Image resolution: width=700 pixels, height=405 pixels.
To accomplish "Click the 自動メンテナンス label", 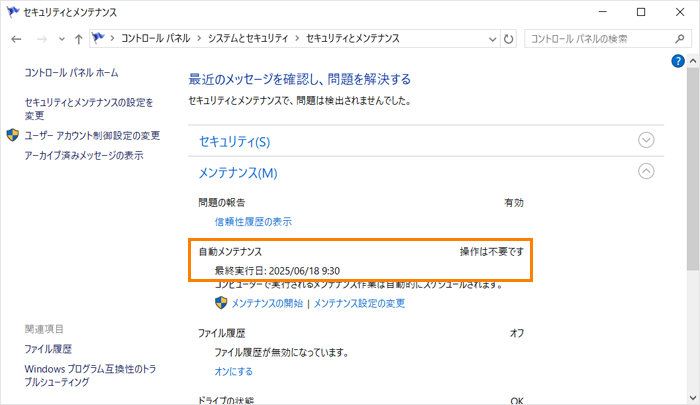I will coord(230,252).
